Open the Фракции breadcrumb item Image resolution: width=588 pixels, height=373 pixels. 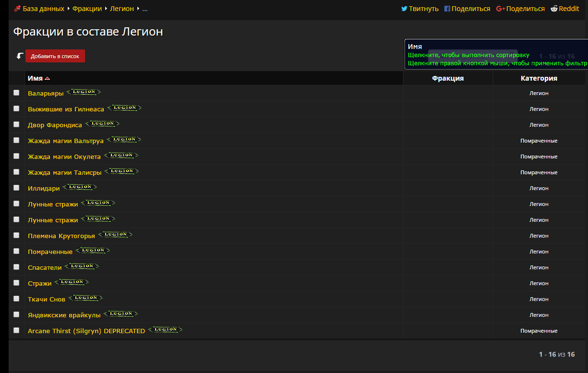(x=87, y=9)
